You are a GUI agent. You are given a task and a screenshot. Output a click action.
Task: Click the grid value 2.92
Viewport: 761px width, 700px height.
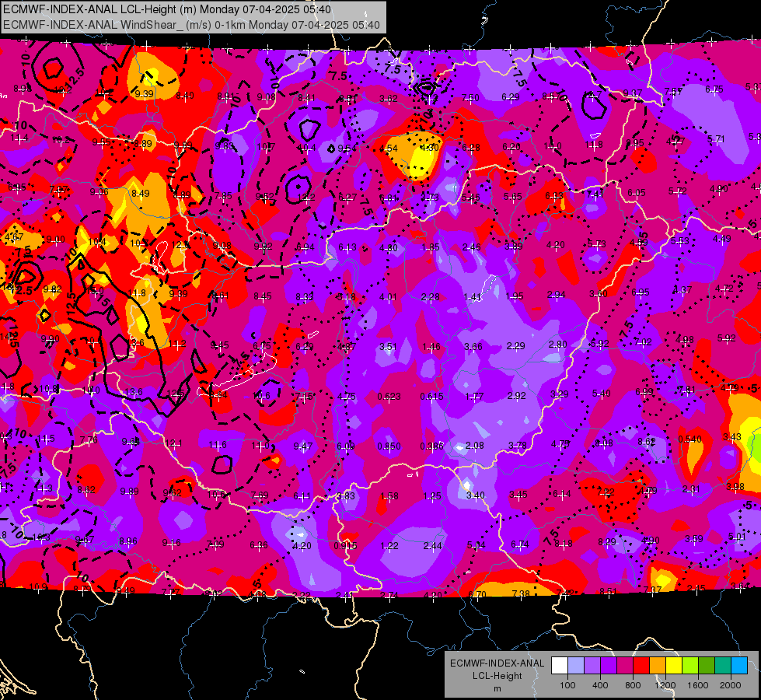[516, 395]
